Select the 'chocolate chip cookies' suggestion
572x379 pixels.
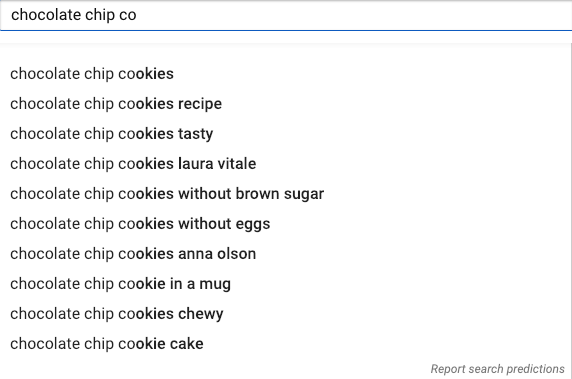click(x=286, y=74)
